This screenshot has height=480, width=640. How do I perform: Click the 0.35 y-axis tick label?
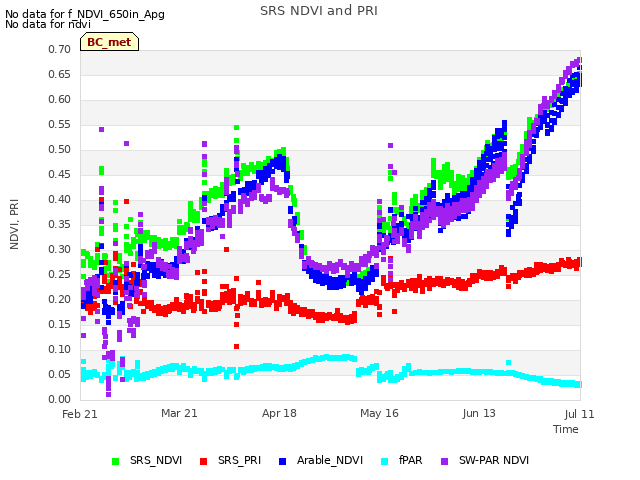coord(60,224)
